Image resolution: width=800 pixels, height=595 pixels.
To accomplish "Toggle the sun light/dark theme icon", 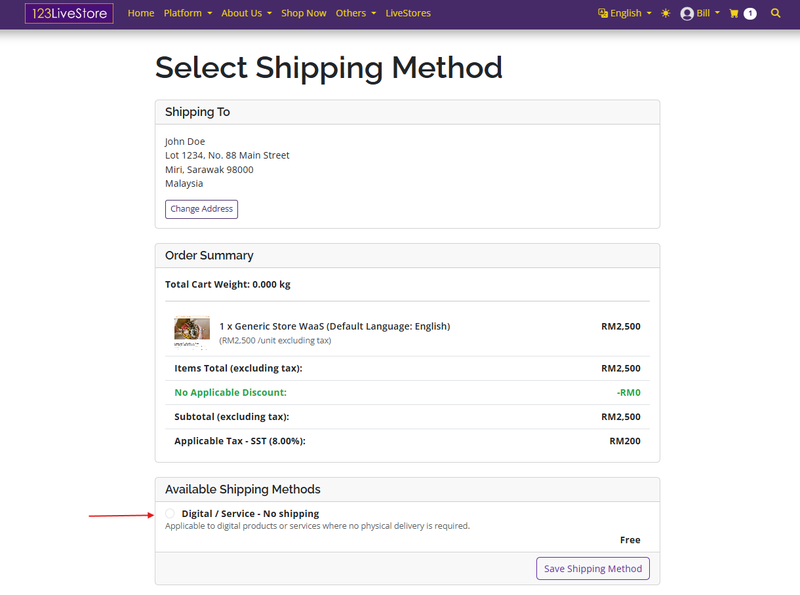I will tap(666, 14).
